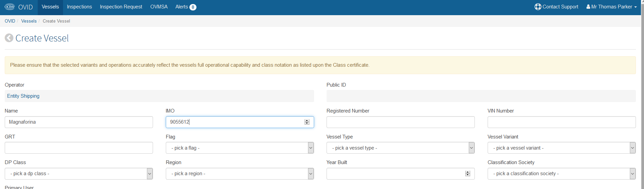Click the user icon next to Mr Thomas Parker

pos(588,7)
